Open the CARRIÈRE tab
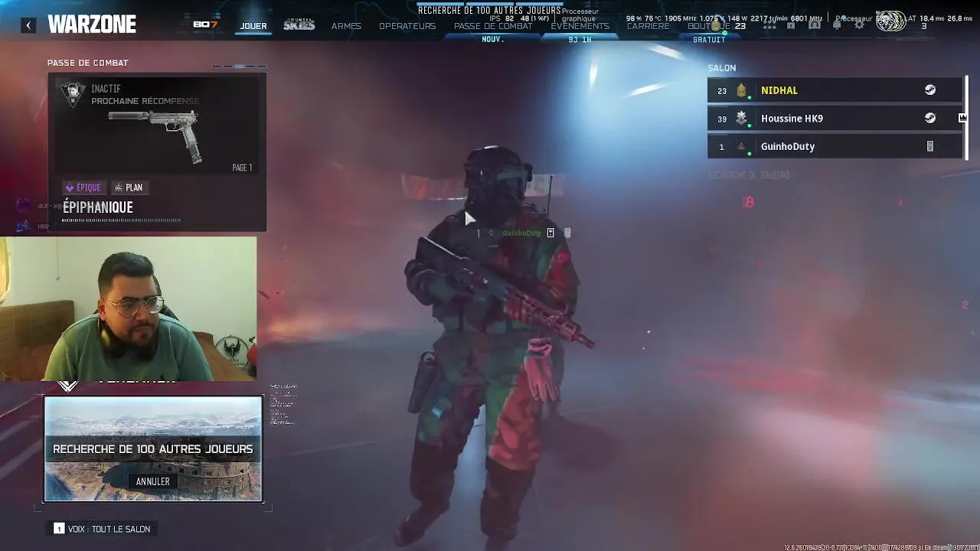This screenshot has width=980, height=551. 648,26
